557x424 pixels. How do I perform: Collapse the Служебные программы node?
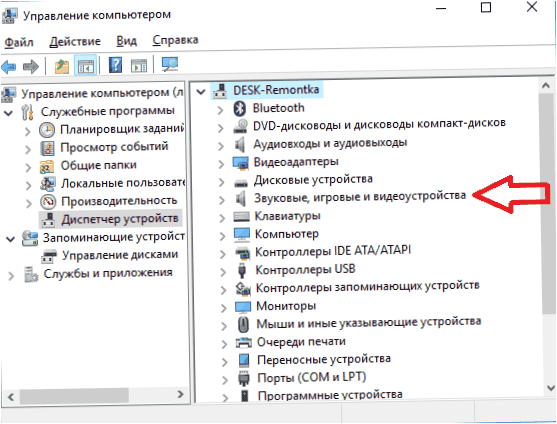pyautogui.click(x=8, y=113)
